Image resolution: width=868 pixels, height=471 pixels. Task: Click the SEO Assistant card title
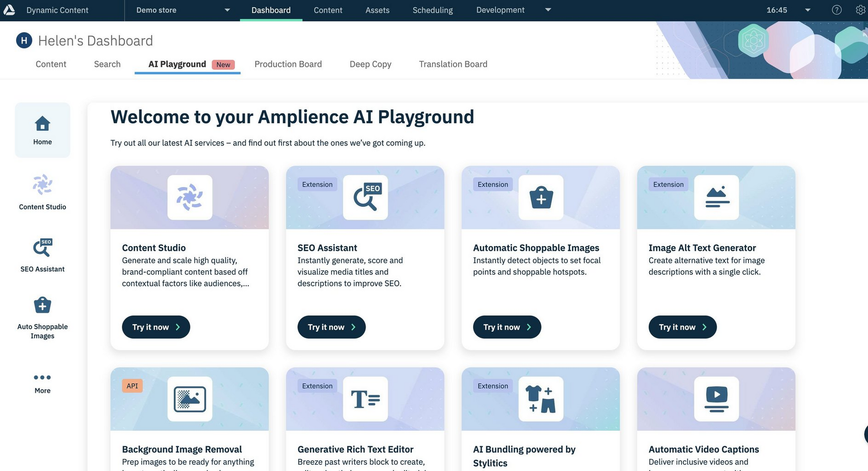[327, 248]
